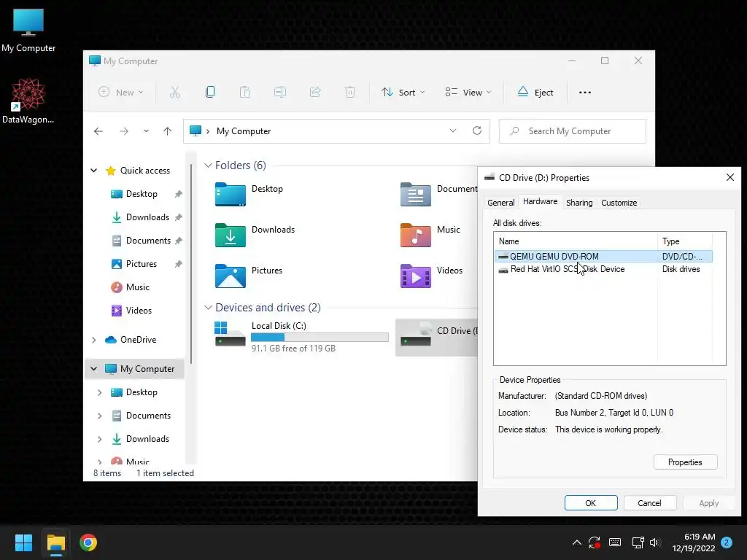
Task: Close the CD Drive Properties dialog
Action: (729, 177)
